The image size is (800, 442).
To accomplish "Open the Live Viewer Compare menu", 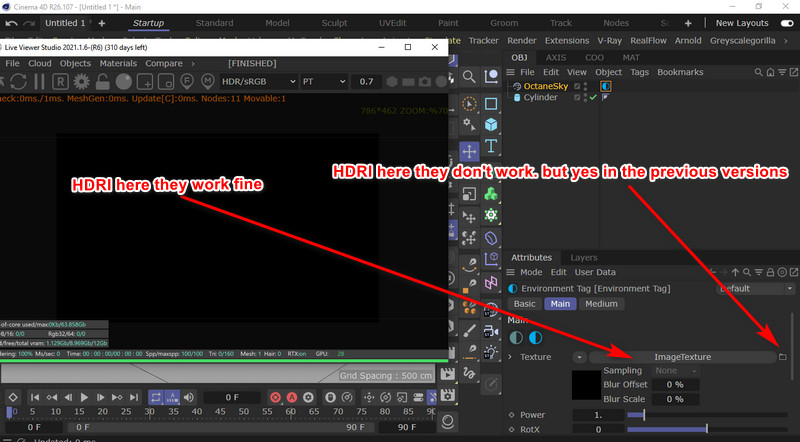I will (164, 63).
